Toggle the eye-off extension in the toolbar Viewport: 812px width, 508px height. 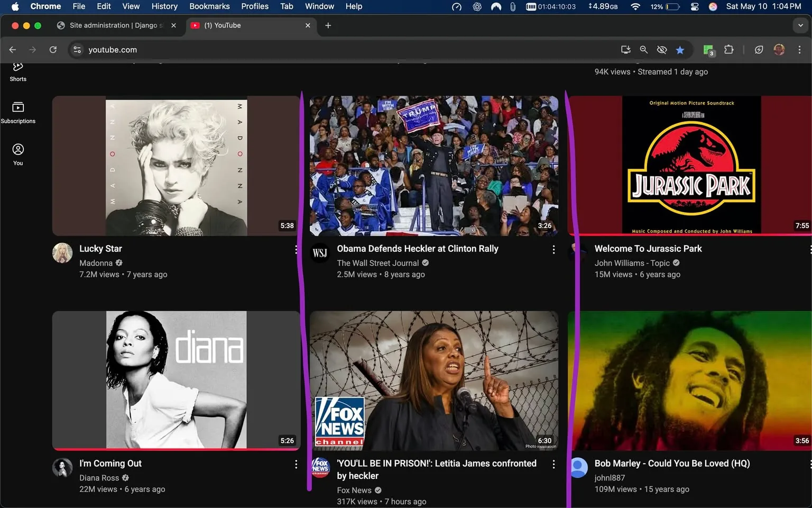coord(662,49)
